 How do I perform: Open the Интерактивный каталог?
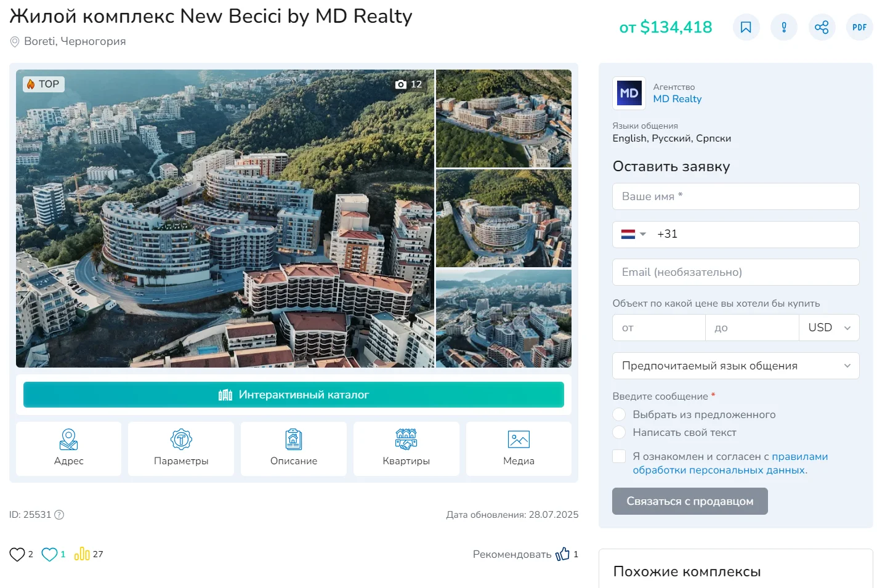294,395
